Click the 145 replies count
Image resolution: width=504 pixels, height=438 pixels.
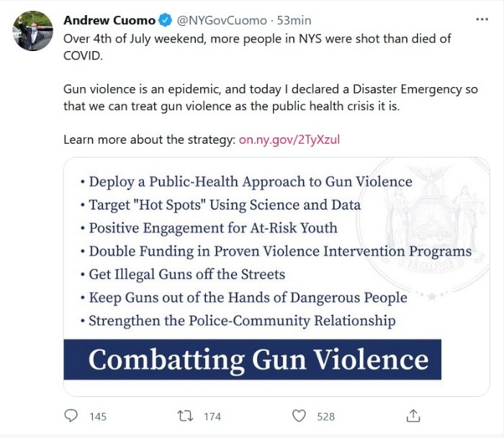(97, 416)
